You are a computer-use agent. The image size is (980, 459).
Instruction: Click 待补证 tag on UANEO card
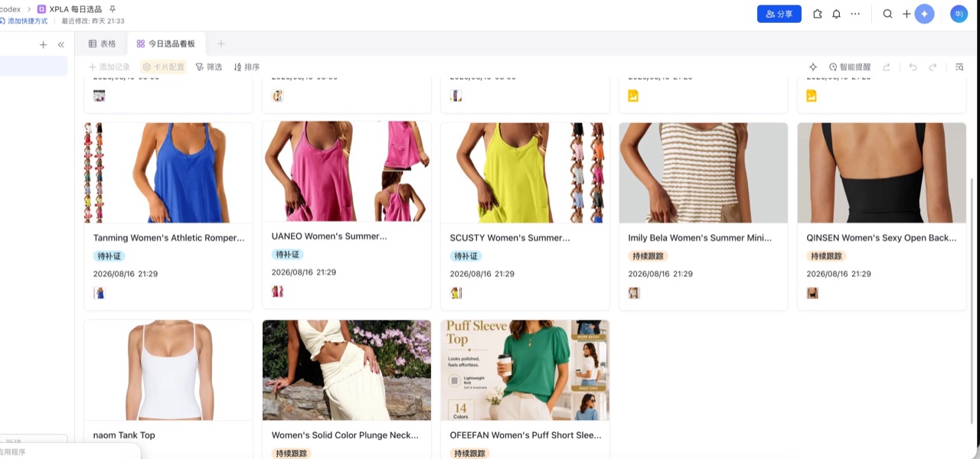[x=287, y=255]
